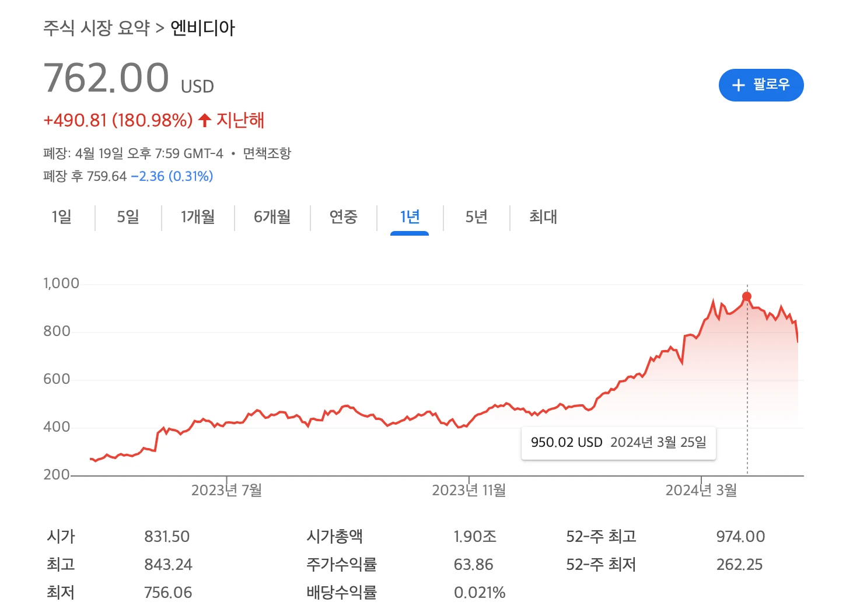
Task: Choose the 연중 year-to-date tab
Action: click(x=343, y=217)
